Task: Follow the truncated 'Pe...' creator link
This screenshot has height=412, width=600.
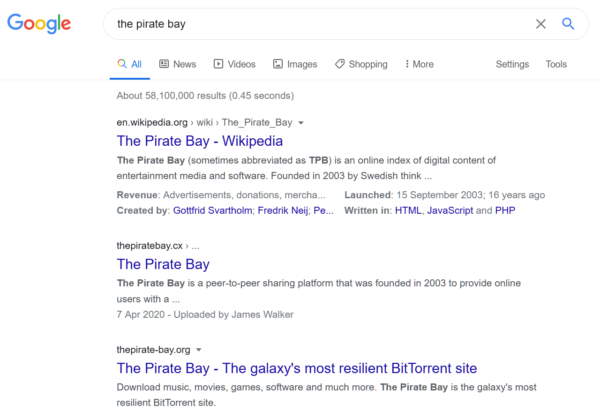Action: click(323, 210)
